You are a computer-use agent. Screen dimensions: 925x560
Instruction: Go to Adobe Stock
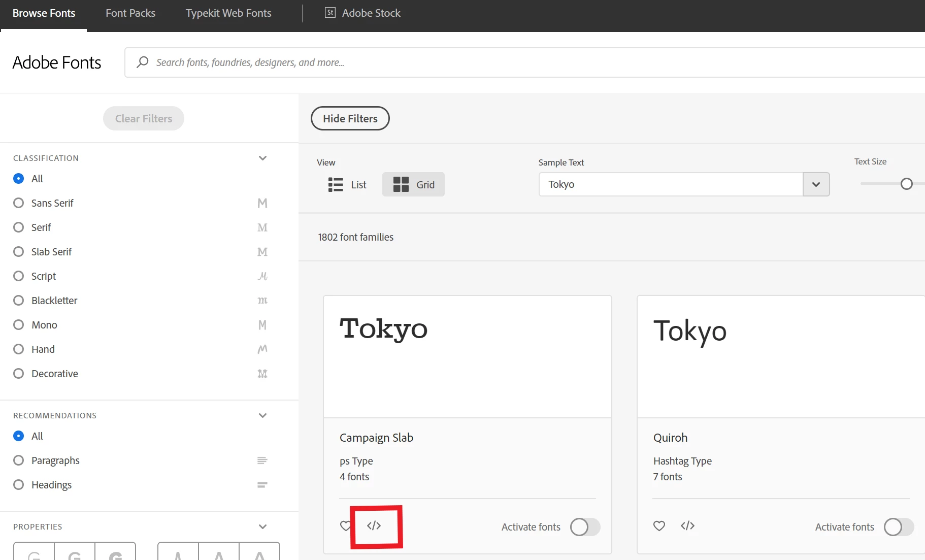(x=362, y=13)
